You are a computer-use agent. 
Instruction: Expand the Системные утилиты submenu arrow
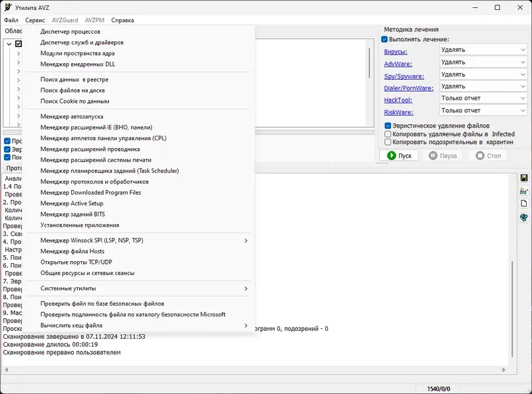coord(246,288)
